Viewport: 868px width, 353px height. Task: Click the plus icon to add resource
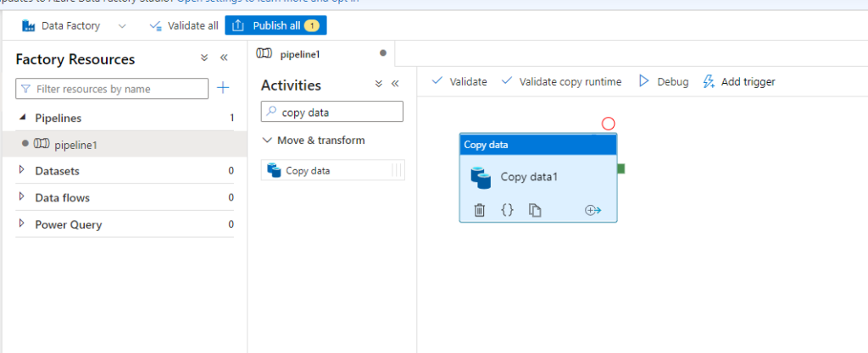223,88
